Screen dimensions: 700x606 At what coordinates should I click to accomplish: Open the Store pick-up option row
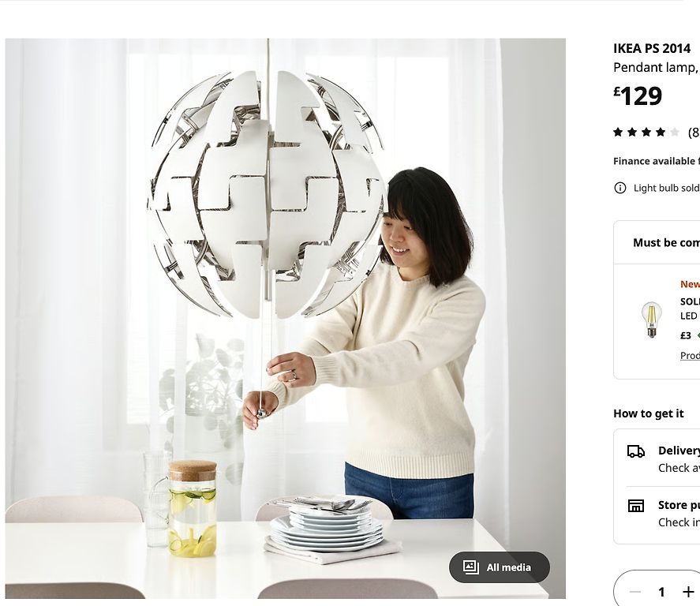[664, 513]
